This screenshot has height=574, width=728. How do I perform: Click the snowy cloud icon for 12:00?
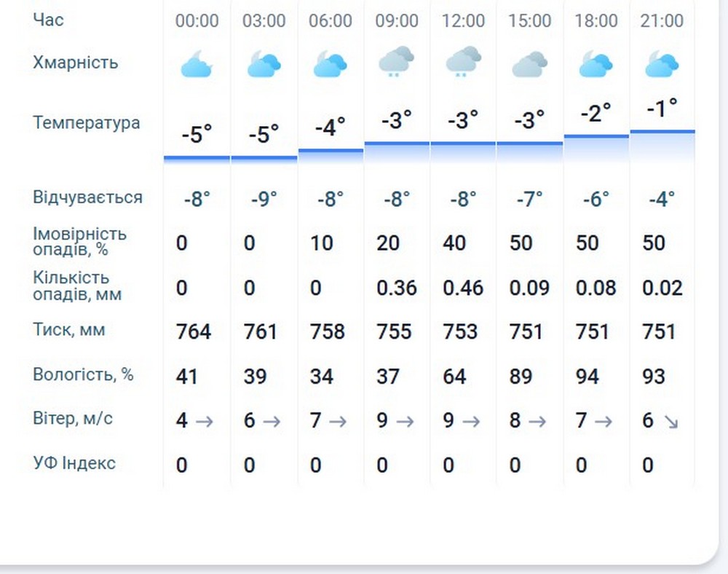coord(463,61)
